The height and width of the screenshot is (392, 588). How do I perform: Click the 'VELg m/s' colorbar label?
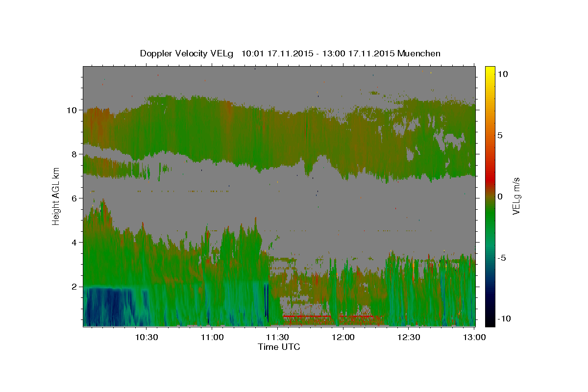516,196
